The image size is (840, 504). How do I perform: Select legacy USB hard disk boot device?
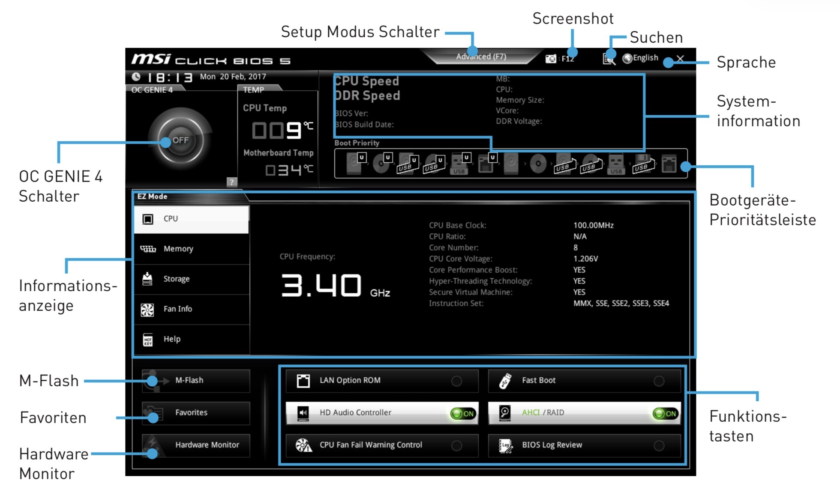[564, 163]
